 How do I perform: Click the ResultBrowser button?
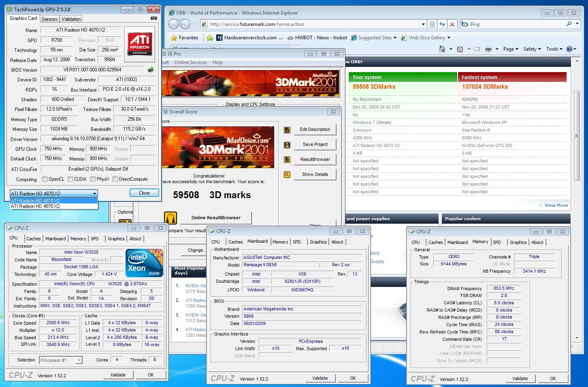[315, 159]
